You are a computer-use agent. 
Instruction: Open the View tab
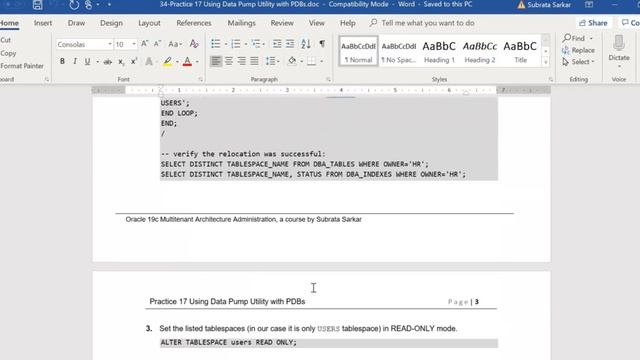[316, 23]
